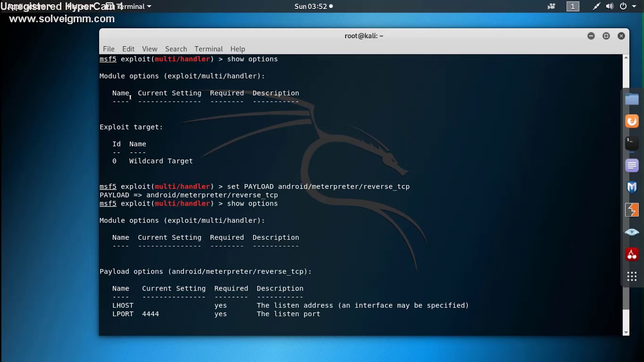This screenshot has width=644, height=362.
Task: Open the text editor dock icon
Action: point(632,165)
